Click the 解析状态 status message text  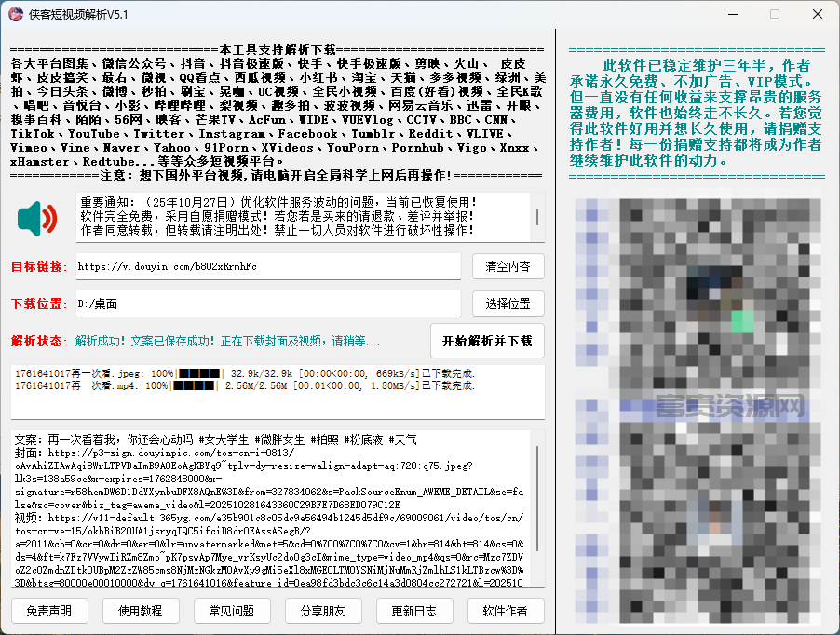[227, 341]
